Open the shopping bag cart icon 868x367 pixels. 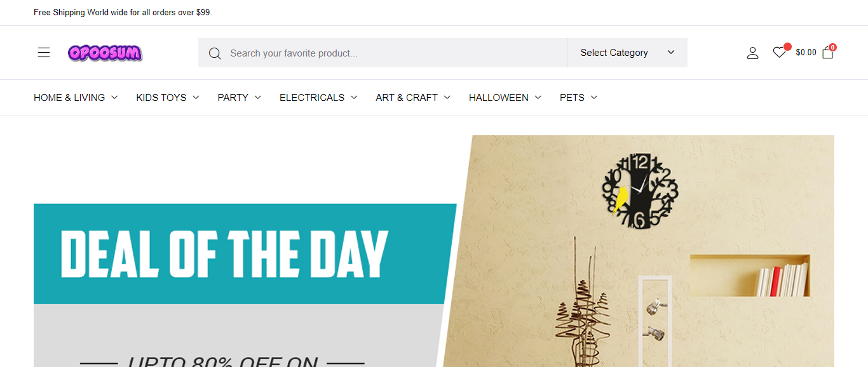click(827, 53)
